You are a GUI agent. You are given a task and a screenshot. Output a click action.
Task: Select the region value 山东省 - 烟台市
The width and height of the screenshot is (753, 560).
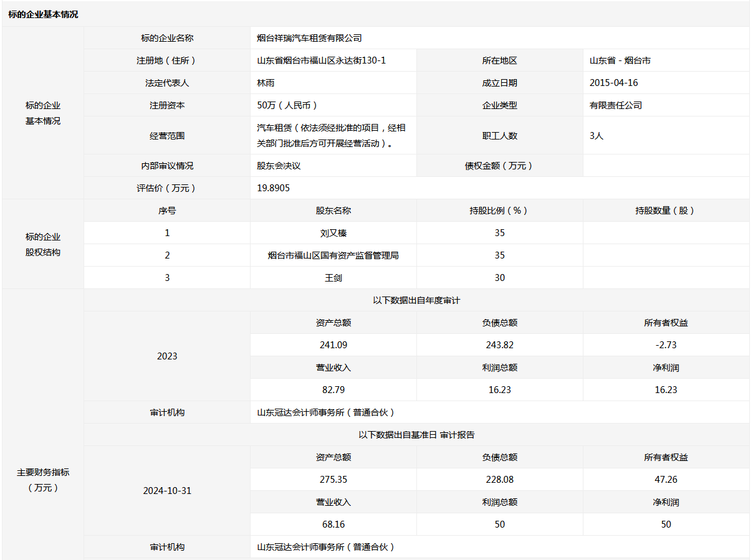[620, 60]
